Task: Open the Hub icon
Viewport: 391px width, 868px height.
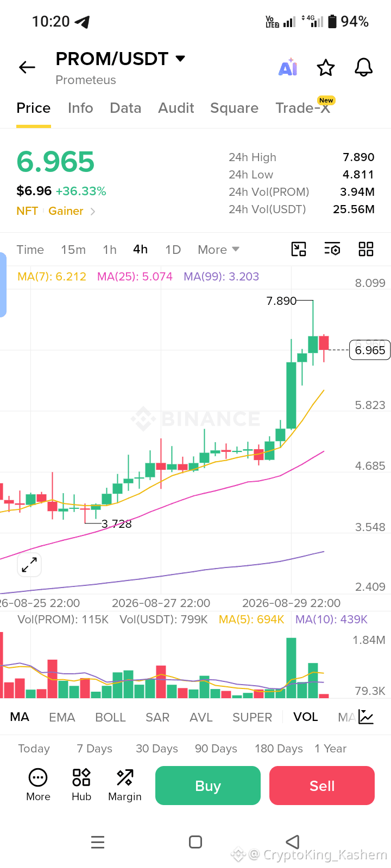Action: [x=81, y=785]
